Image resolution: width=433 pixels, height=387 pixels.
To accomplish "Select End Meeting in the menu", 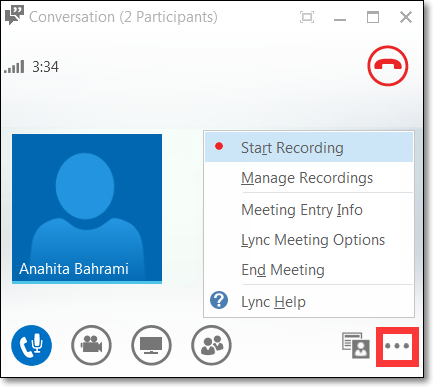I will [x=309, y=270].
